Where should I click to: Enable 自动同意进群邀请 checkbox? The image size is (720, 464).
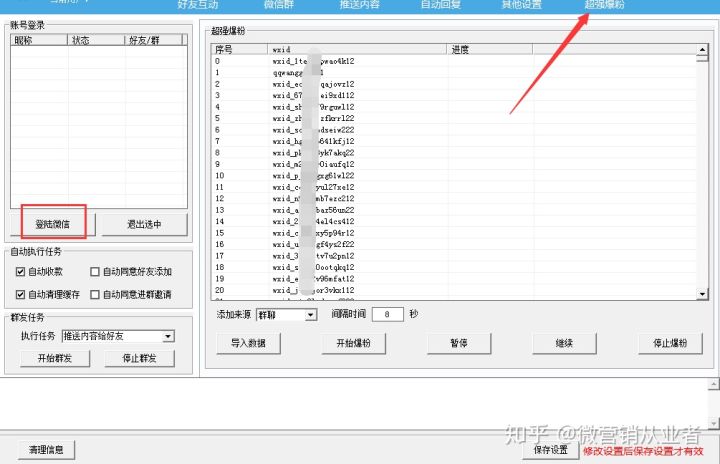click(95, 294)
